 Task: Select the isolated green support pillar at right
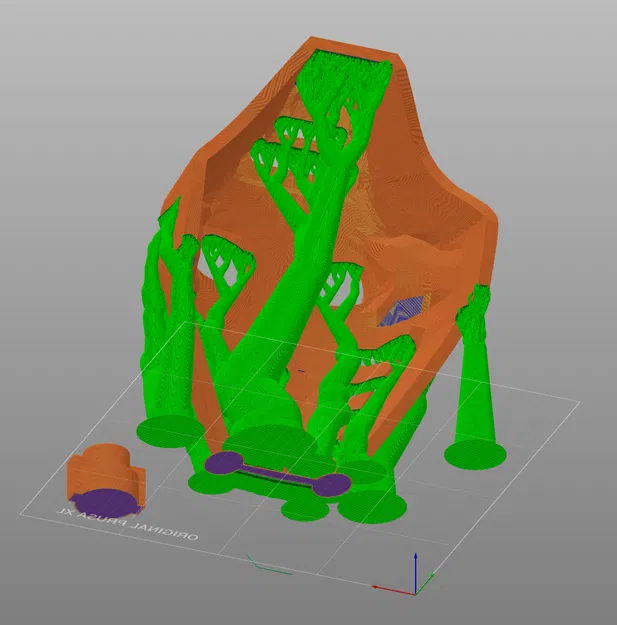(x=476, y=379)
